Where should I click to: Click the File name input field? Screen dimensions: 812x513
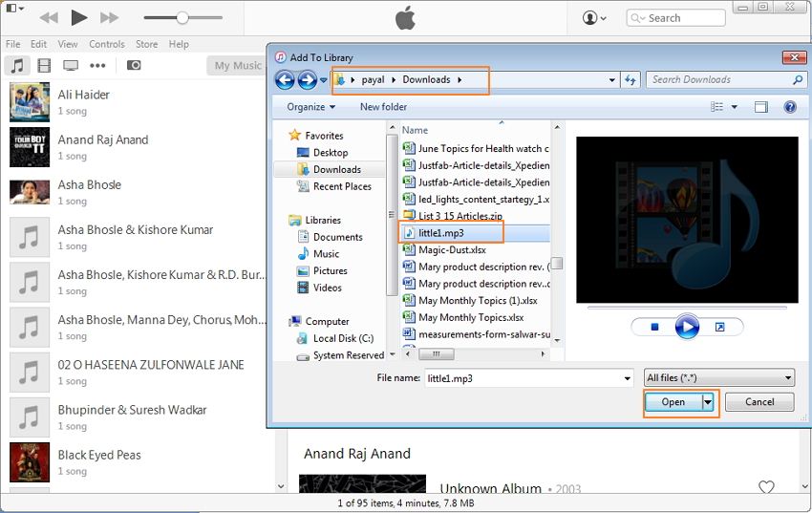tap(528, 377)
